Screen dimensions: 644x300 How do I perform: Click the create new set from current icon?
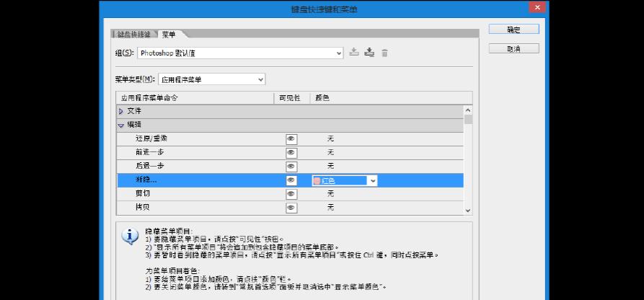click(x=370, y=53)
